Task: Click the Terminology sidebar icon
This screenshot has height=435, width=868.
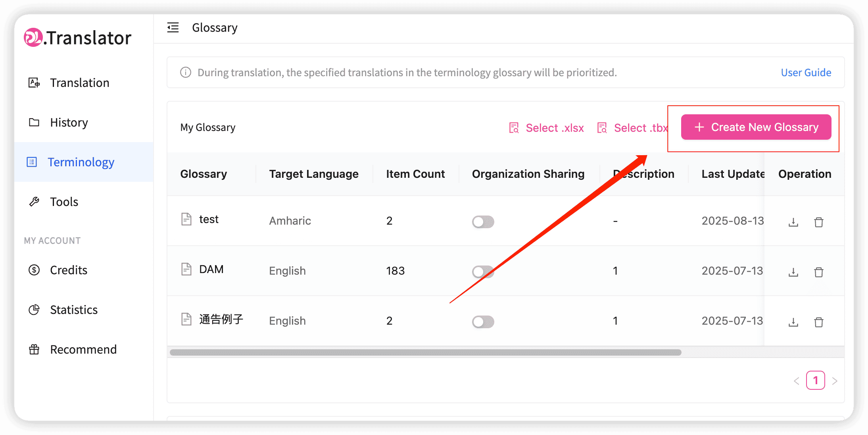Action: 32,162
